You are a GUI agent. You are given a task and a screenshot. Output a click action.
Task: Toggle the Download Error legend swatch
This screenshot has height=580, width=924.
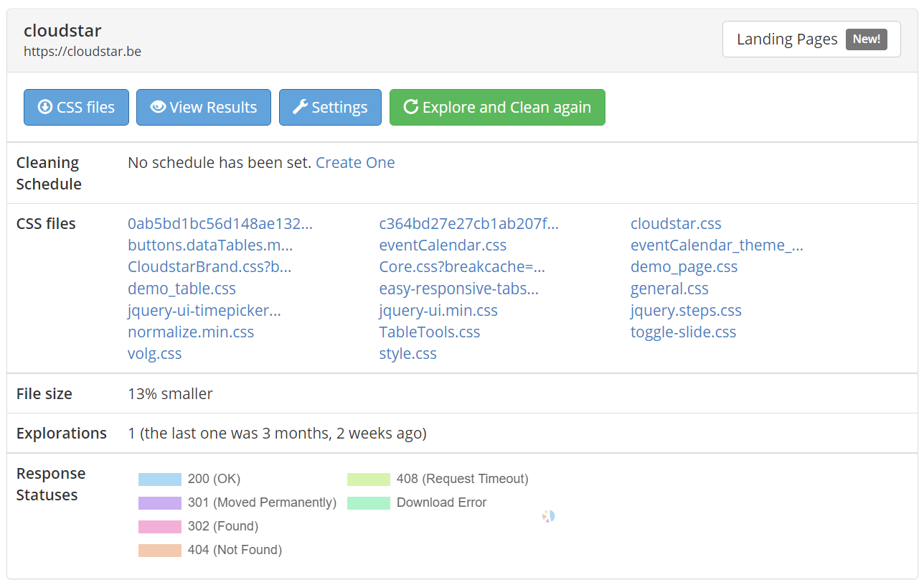(x=369, y=503)
